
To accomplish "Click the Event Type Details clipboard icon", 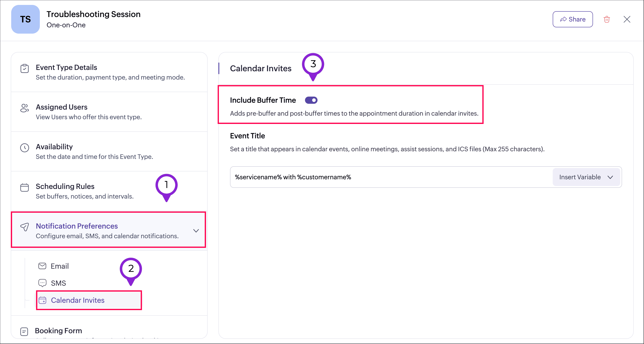I will click(x=24, y=68).
